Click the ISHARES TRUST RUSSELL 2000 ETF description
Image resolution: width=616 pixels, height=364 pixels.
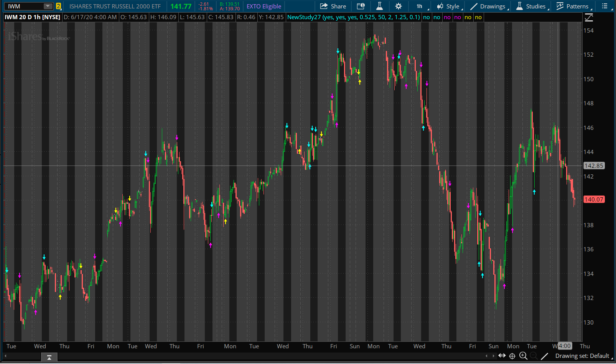click(115, 6)
